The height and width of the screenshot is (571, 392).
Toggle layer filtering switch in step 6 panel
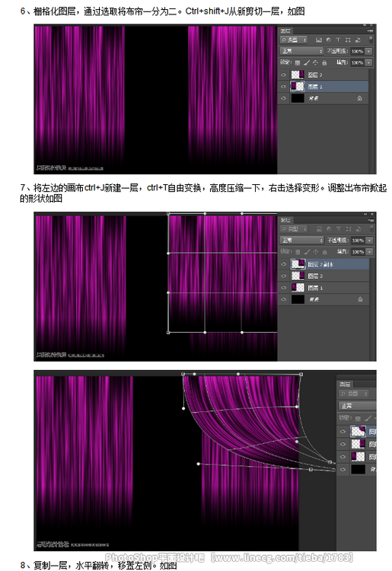pyautogui.click(x=371, y=40)
